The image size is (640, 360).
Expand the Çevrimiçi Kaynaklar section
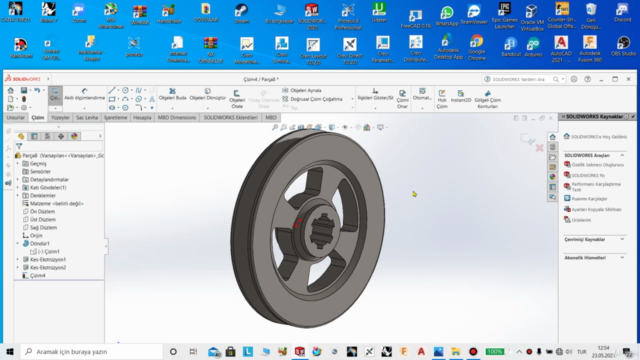coord(622,239)
